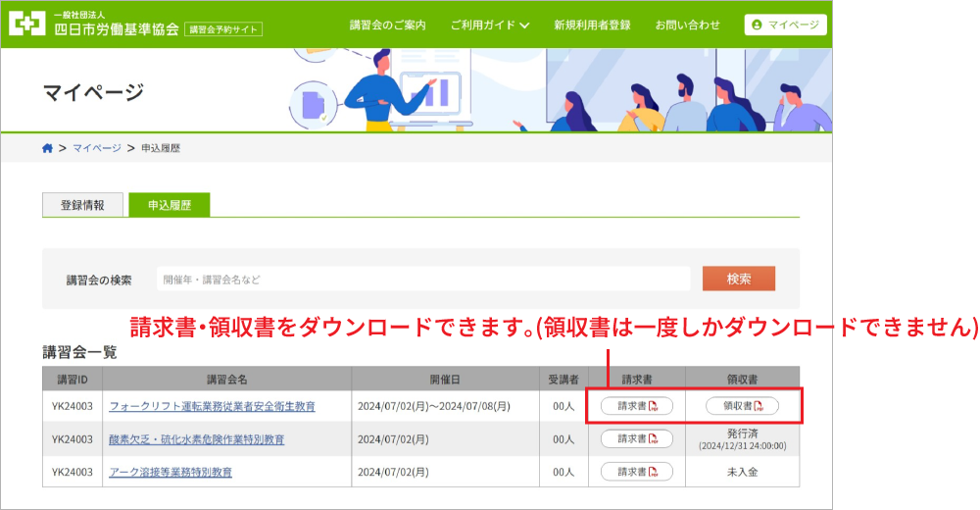This screenshot has width=980, height=510.
Task: Click the orange 検索 button
Action: click(x=738, y=279)
